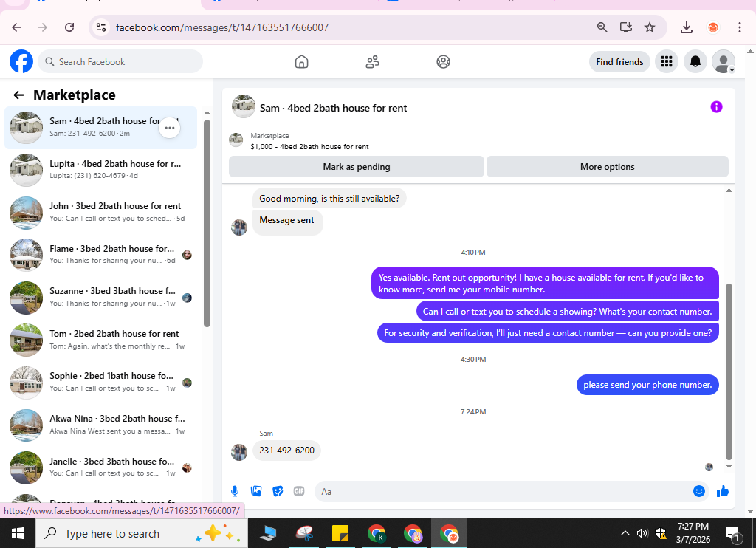Click the chat messages scrollbar
This screenshot has width=756, height=548.
pos(729,371)
